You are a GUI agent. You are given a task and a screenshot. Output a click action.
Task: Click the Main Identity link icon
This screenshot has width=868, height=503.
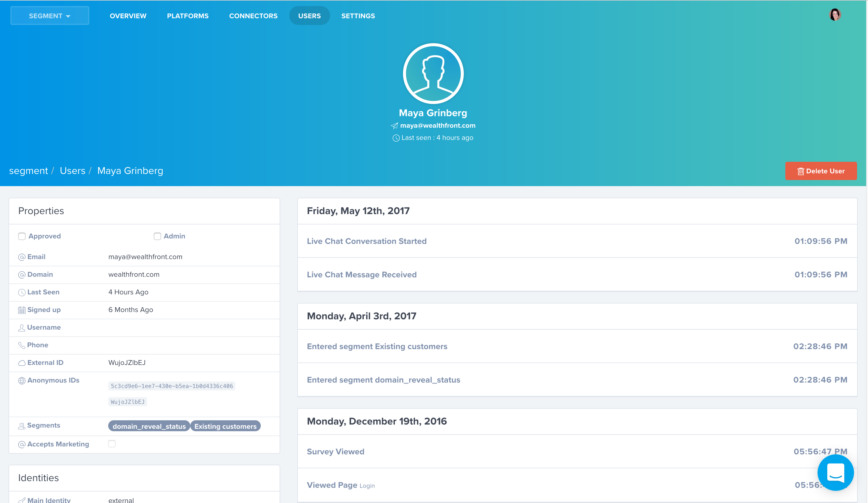22,500
